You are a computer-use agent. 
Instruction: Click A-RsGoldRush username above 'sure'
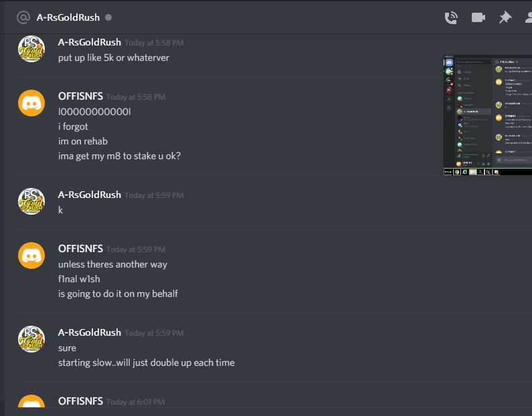[x=90, y=332]
